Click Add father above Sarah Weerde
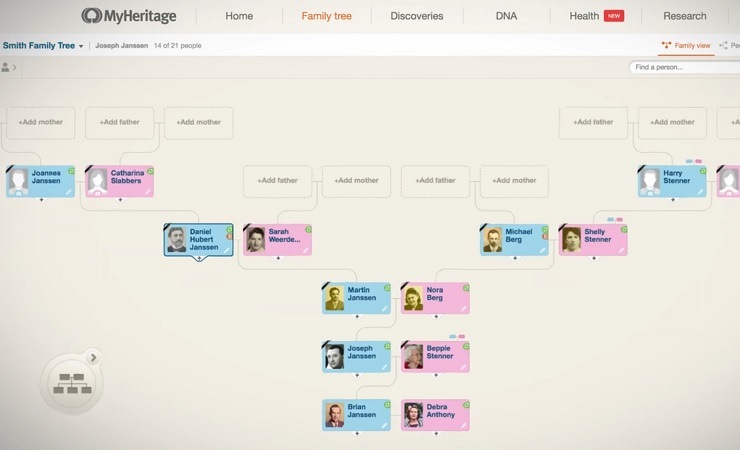 (277, 180)
